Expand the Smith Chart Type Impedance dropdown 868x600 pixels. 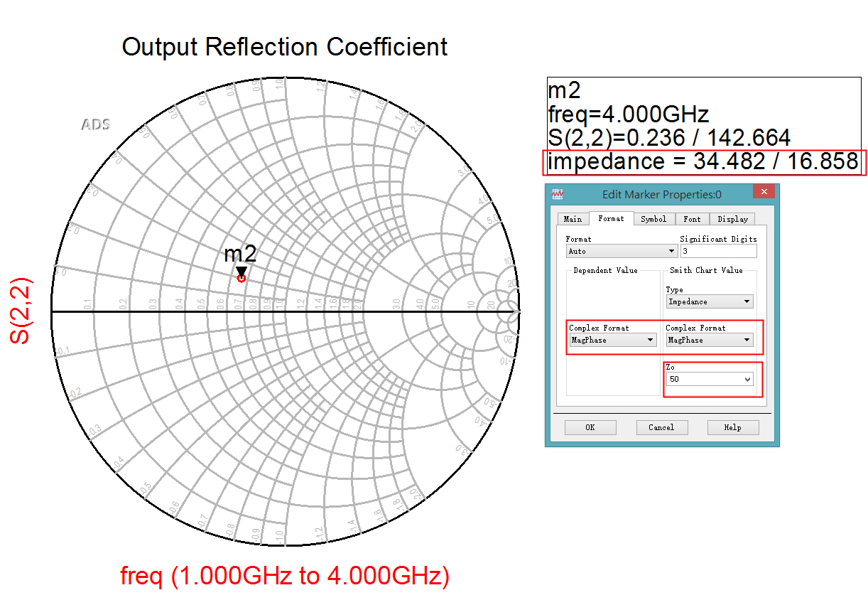click(x=709, y=301)
